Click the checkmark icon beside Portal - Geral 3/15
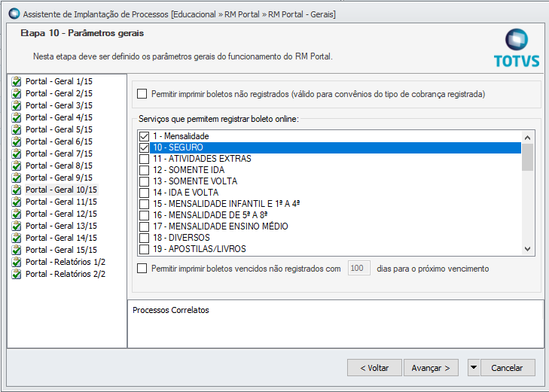 (x=16, y=105)
